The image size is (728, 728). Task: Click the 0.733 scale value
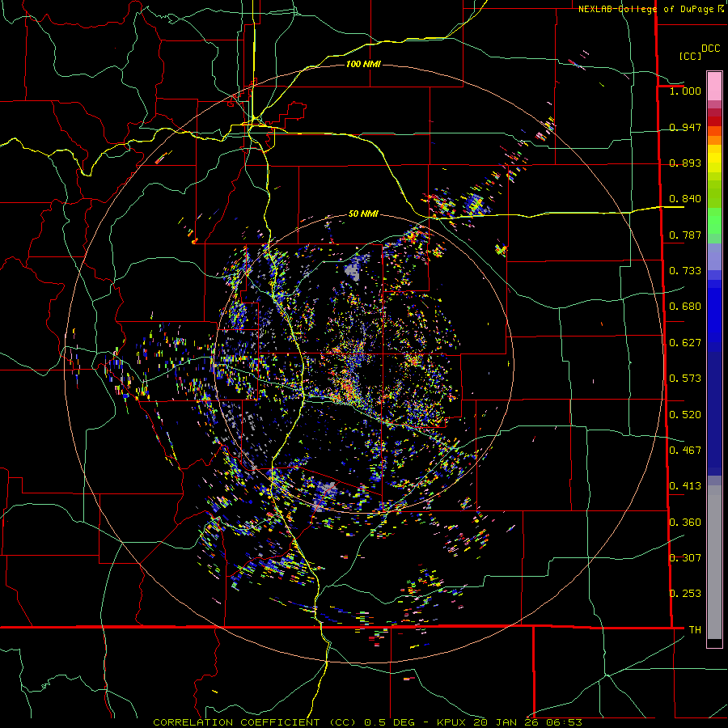click(685, 271)
